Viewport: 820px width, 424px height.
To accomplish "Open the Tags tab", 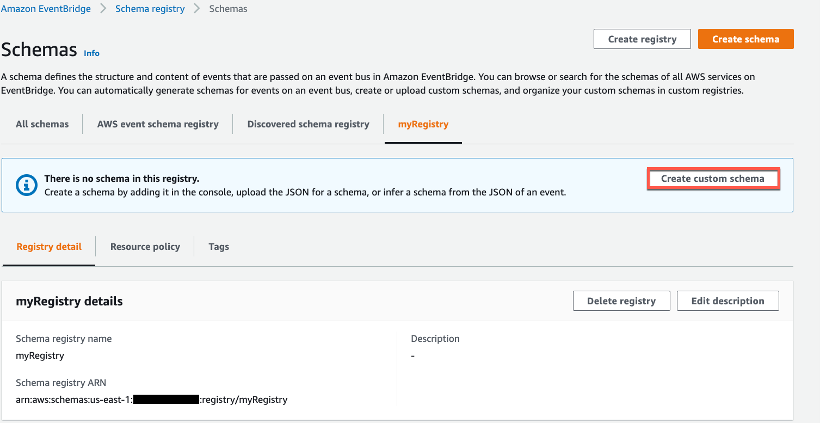I will coord(218,246).
